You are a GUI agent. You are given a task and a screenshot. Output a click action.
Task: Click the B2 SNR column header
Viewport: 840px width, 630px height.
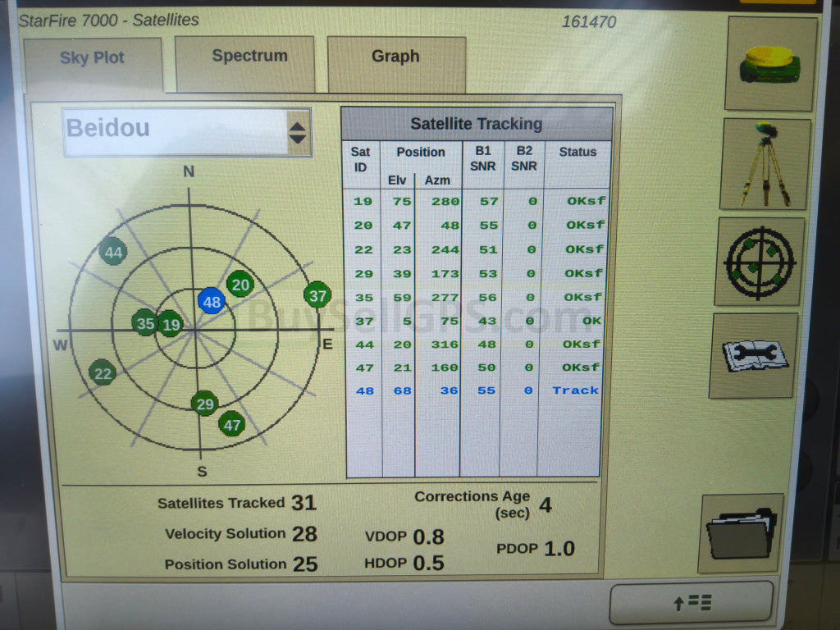tap(523, 158)
